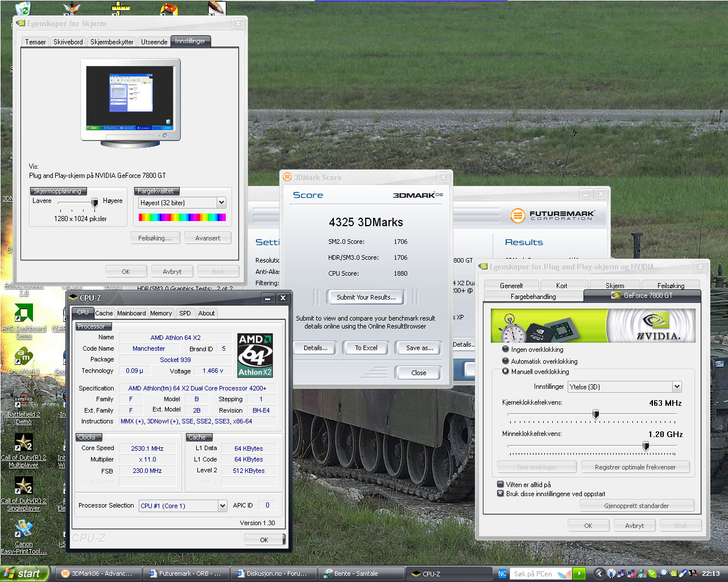Image resolution: width=728 pixels, height=582 pixels.
Task: Open the Canon Easy-PrintTool desktop shortcut
Action: click(x=24, y=537)
